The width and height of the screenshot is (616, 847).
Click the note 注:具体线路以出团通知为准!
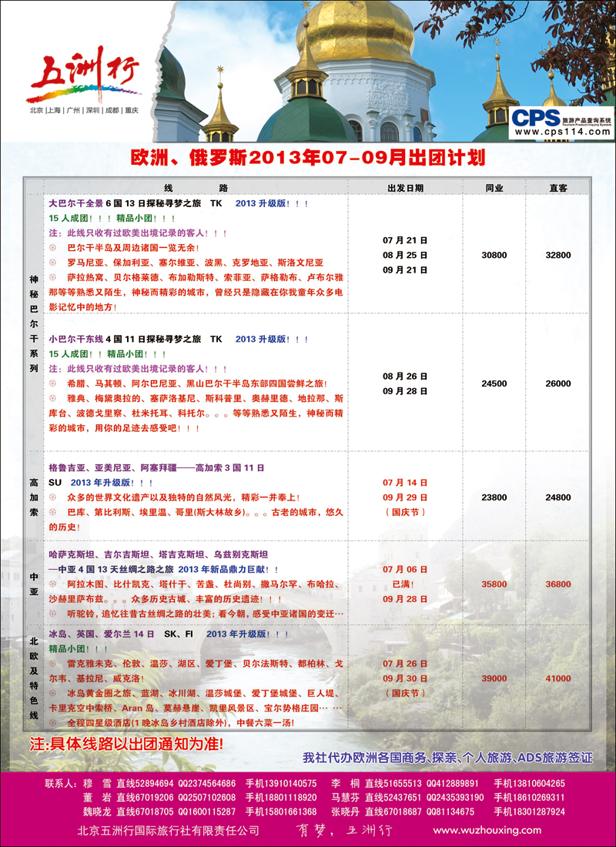pos(126,745)
